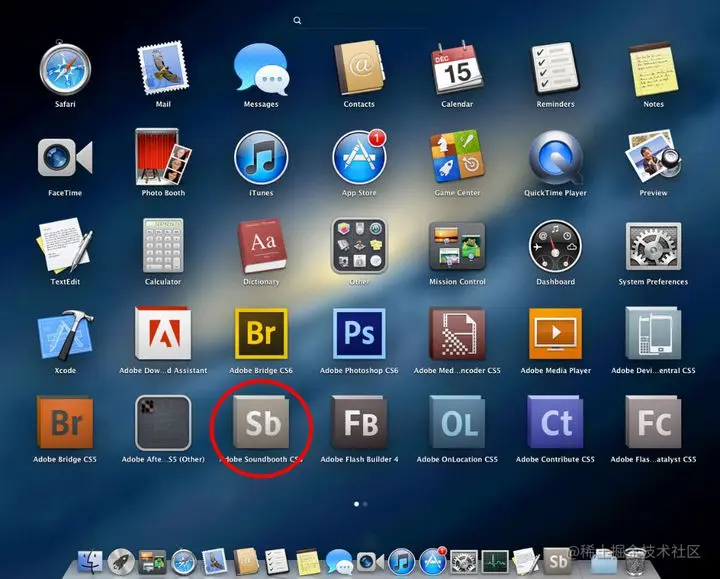Open Soundbooth from the Dock
This screenshot has width=720, height=579.
557,561
